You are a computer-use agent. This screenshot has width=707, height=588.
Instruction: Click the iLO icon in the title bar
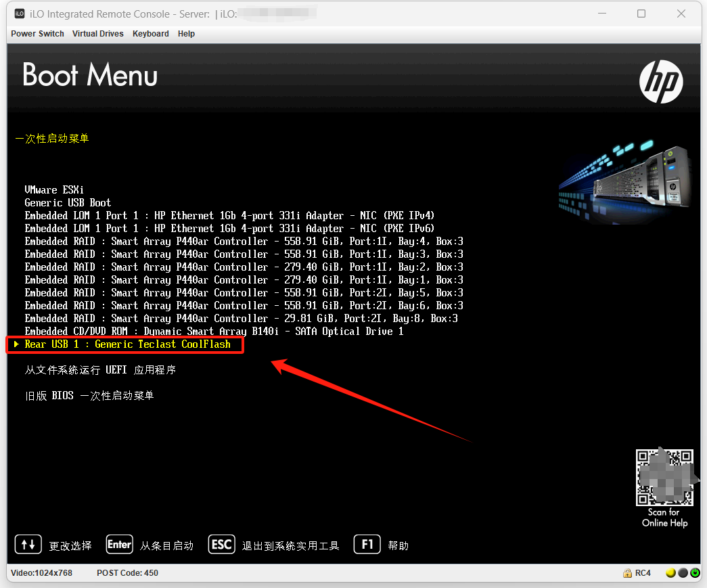click(19, 14)
